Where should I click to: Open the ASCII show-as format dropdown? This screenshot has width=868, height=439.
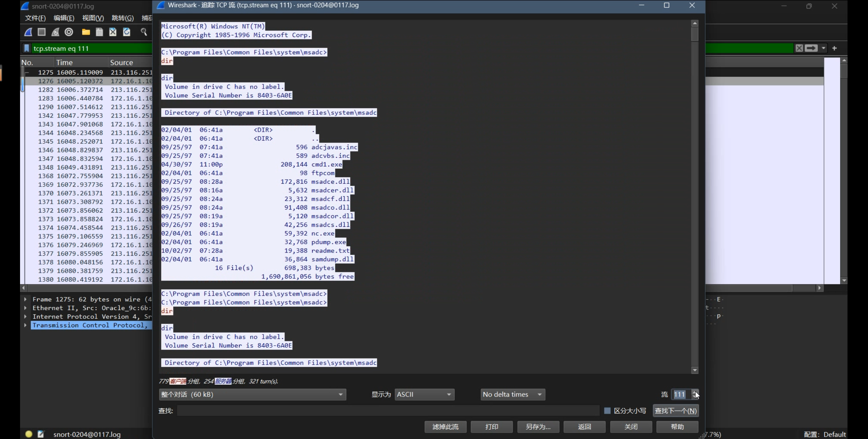pyautogui.click(x=424, y=395)
